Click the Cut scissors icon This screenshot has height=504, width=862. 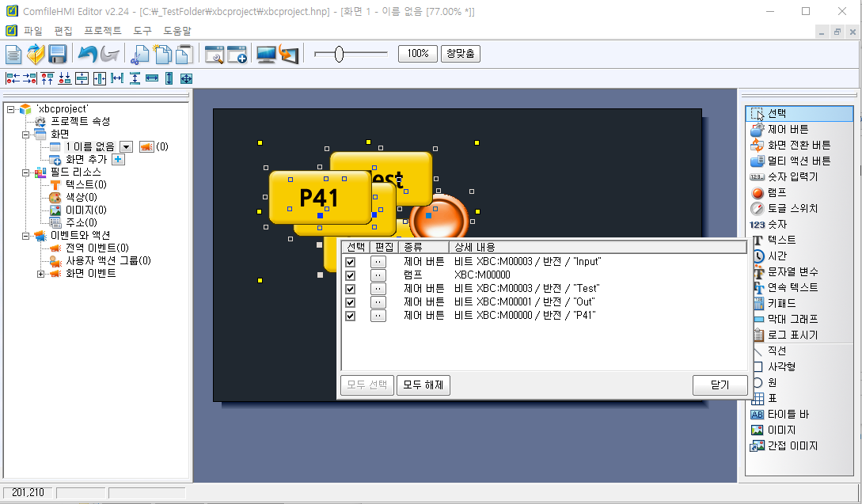pyautogui.click(x=140, y=55)
